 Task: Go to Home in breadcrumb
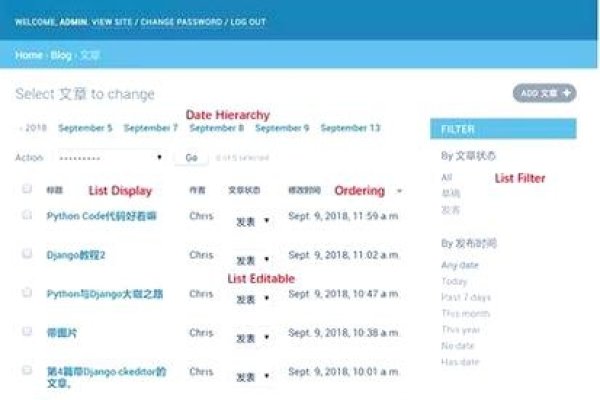tap(28, 55)
